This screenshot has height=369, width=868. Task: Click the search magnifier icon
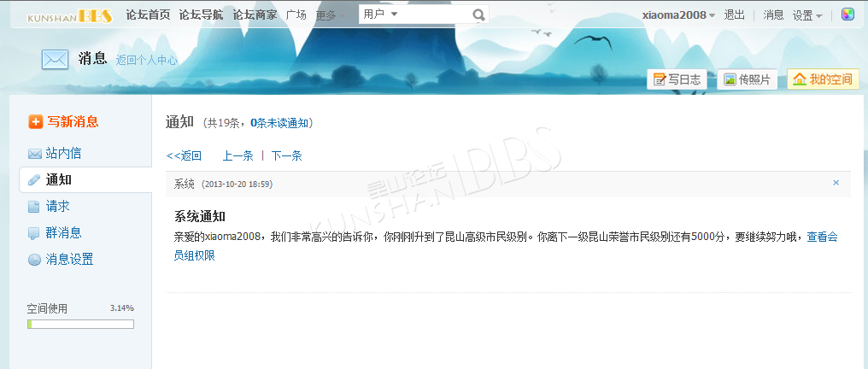tap(478, 15)
